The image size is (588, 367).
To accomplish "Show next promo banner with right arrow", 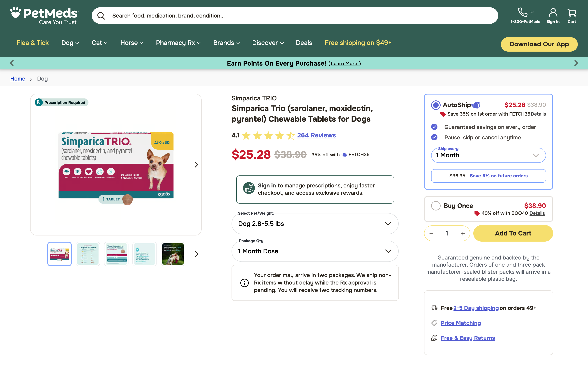I will coord(576,63).
